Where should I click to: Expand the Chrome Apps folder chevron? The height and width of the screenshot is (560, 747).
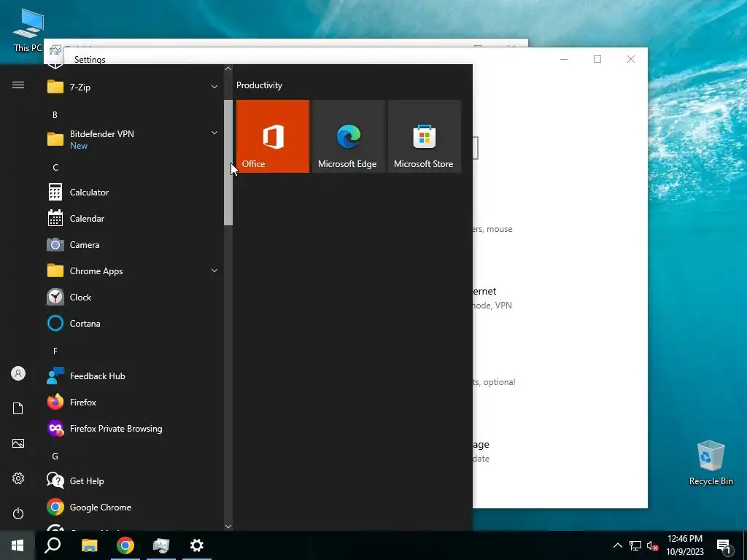pyautogui.click(x=214, y=271)
